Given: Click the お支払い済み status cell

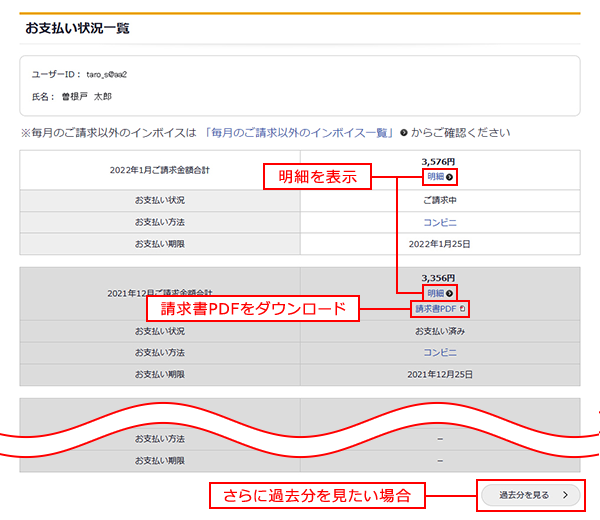Looking at the screenshot, I should click(x=440, y=331).
